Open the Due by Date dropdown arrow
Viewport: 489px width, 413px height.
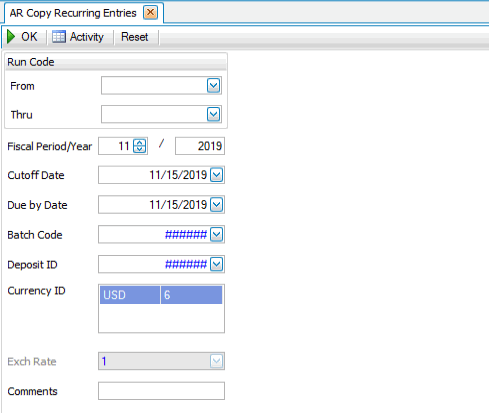click(217, 205)
